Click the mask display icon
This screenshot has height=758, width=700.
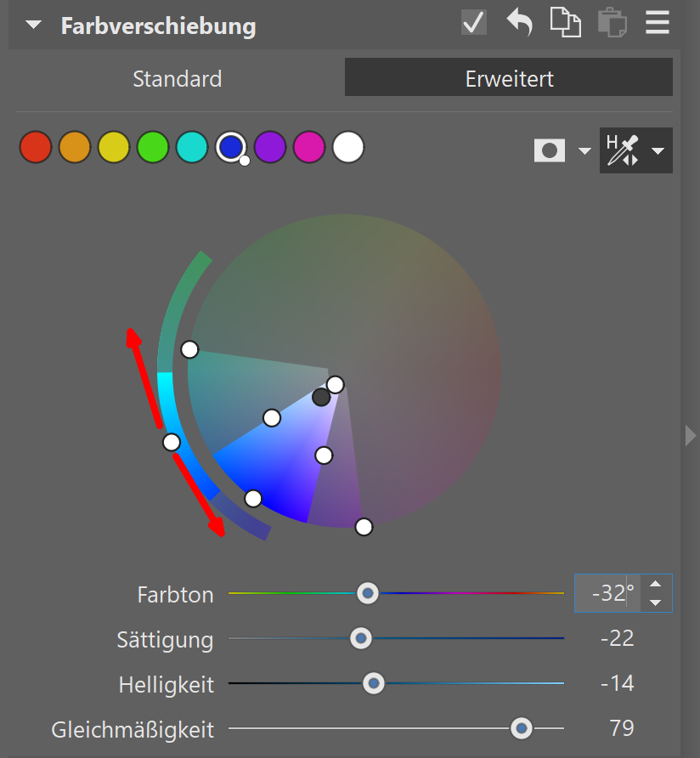(549, 151)
